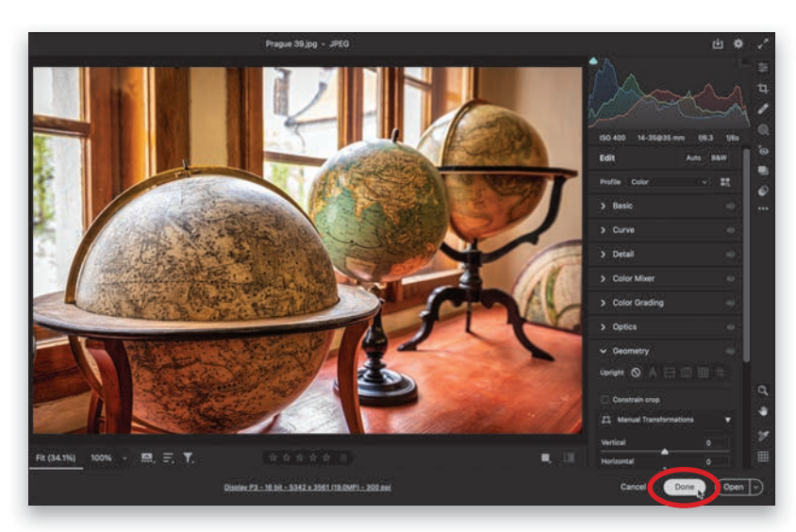Toggle the grid overlay icon
This screenshot has width=796, height=532.
tap(762, 457)
